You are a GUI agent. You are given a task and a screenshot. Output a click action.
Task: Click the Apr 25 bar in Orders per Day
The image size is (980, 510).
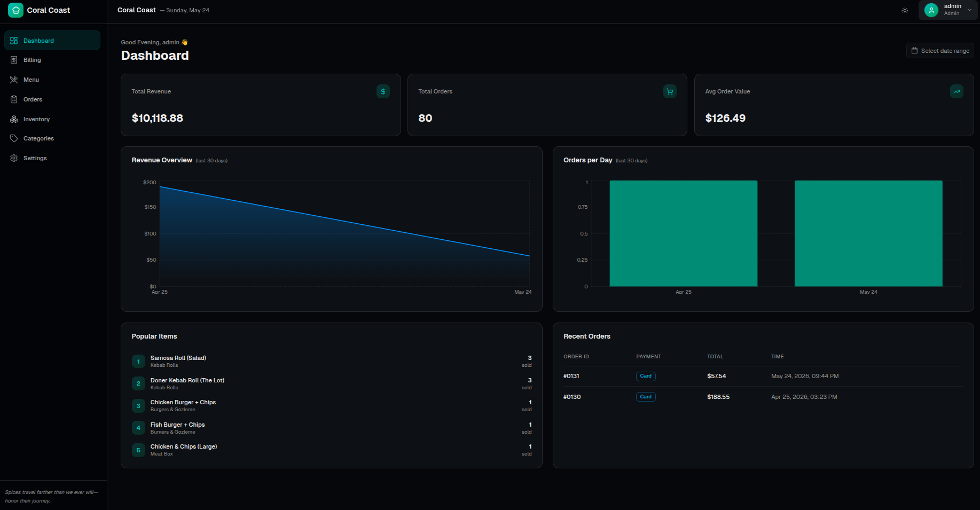tap(684, 233)
